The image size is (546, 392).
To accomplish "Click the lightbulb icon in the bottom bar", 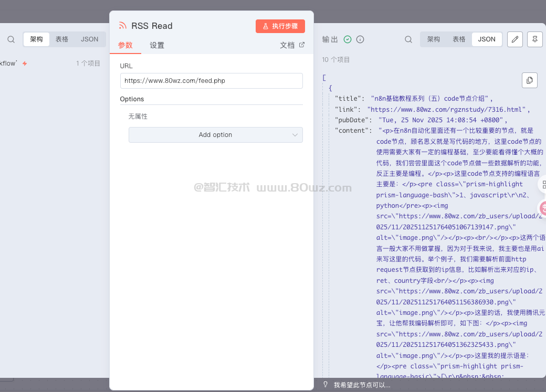I will [x=325, y=385].
